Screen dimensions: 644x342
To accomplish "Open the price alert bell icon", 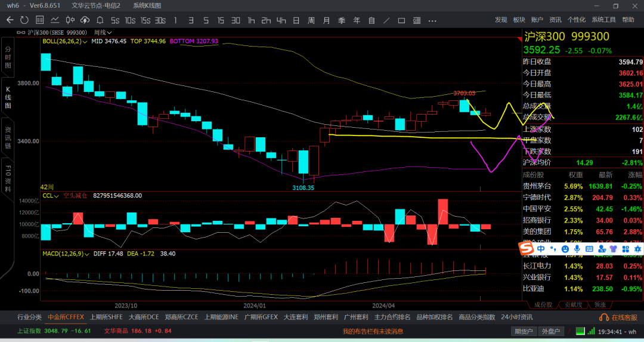I will (100, 20).
